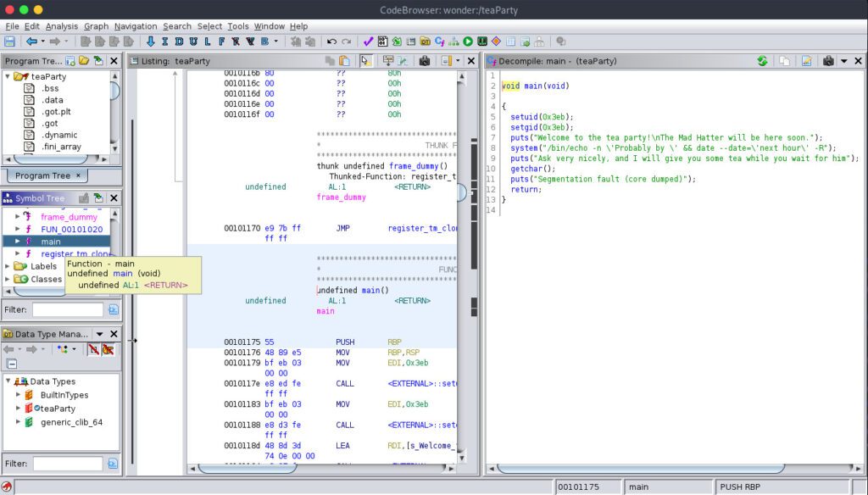The width and height of the screenshot is (868, 495).
Task: Click the blue down arrow navigation icon
Action: point(150,42)
